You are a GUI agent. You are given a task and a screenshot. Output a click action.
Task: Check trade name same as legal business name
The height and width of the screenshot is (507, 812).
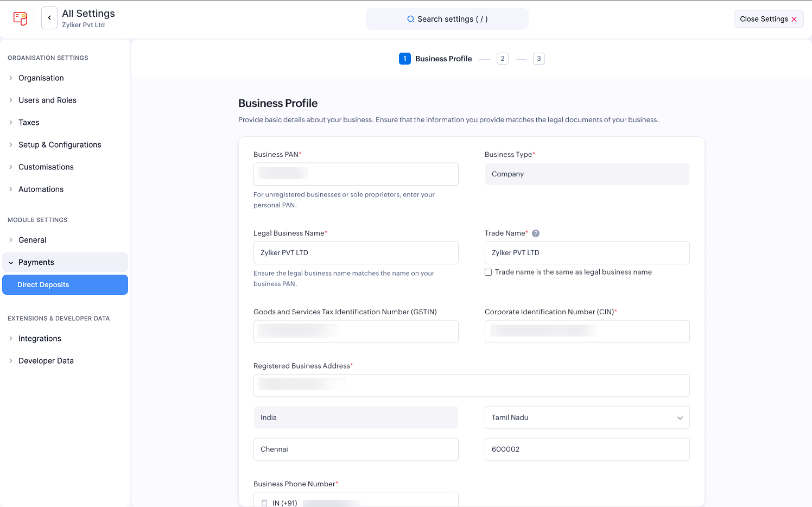[488, 272]
